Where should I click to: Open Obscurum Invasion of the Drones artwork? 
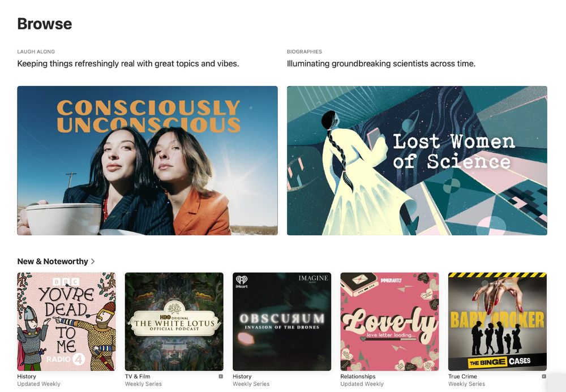point(282,321)
